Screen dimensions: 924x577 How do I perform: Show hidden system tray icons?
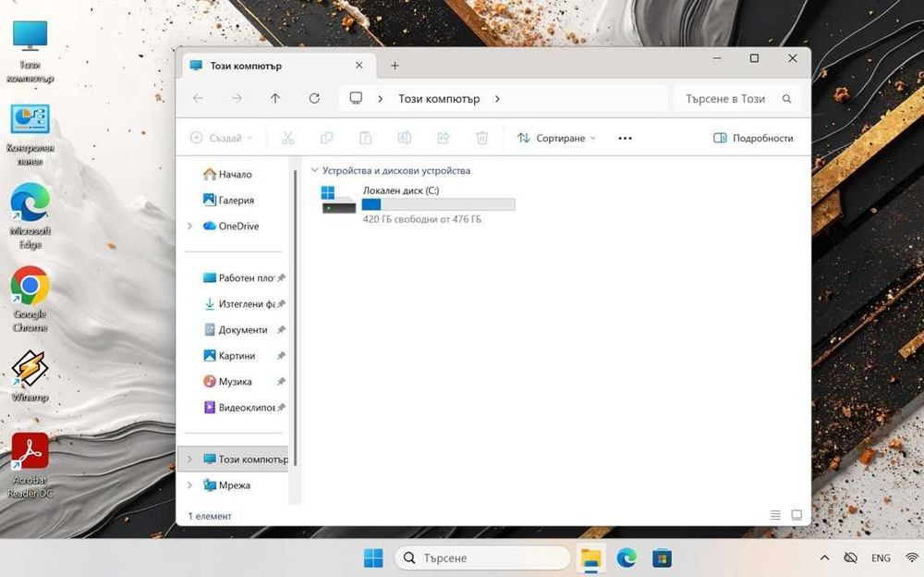pos(824,558)
